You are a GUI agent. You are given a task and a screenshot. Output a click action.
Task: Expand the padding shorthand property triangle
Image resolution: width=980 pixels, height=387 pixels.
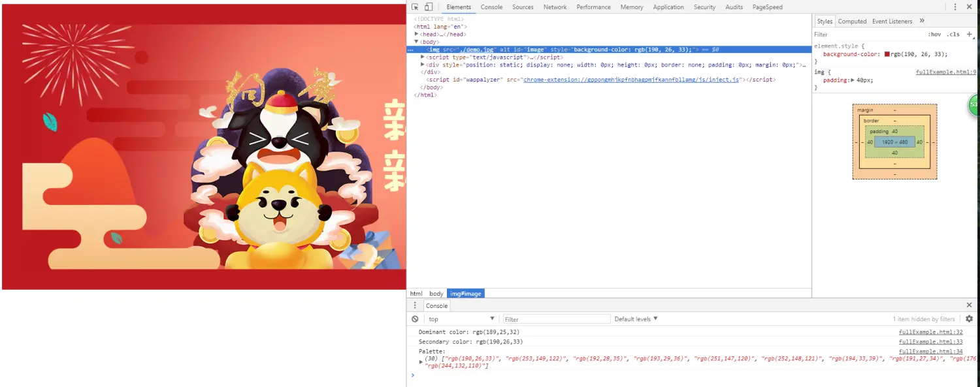(x=853, y=80)
